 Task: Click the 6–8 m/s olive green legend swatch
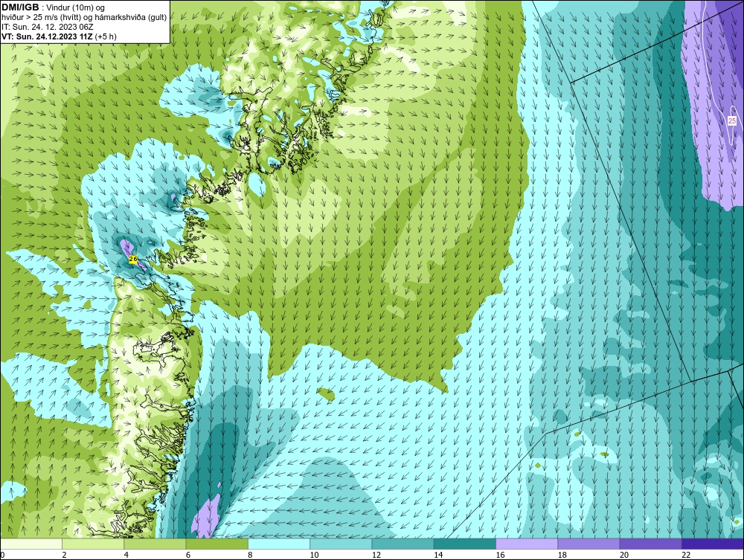217,544
